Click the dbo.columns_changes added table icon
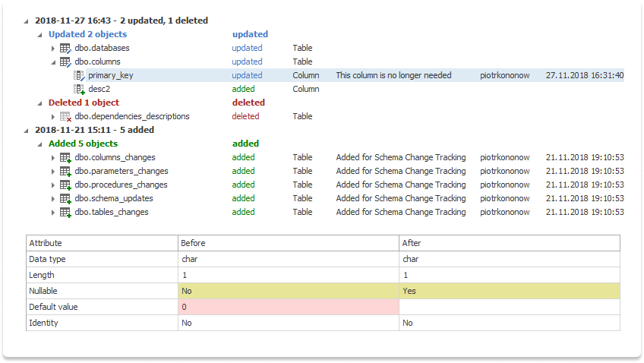This screenshot has height=363, width=644. point(65,158)
